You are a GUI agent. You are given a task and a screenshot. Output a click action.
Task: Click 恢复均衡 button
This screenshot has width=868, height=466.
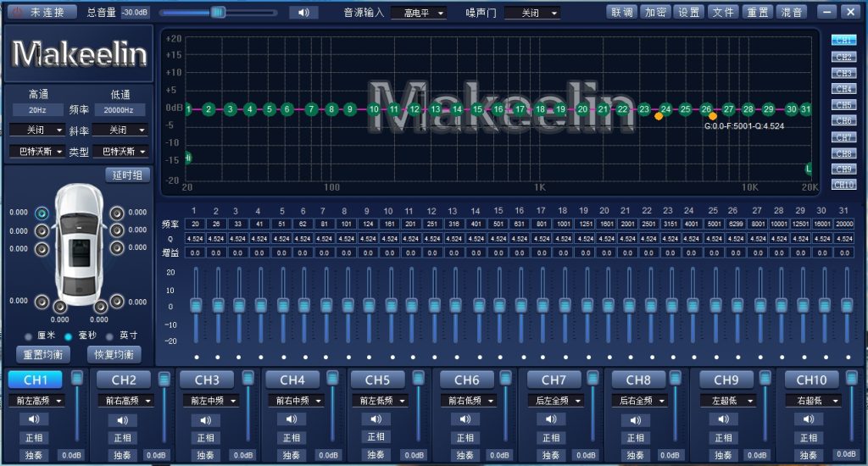[114, 354]
